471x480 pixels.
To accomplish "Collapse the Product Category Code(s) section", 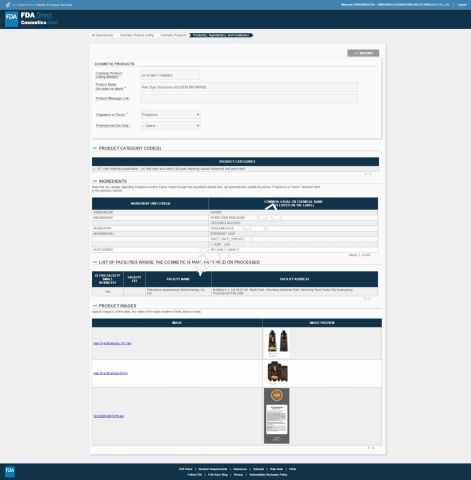I will pos(95,148).
